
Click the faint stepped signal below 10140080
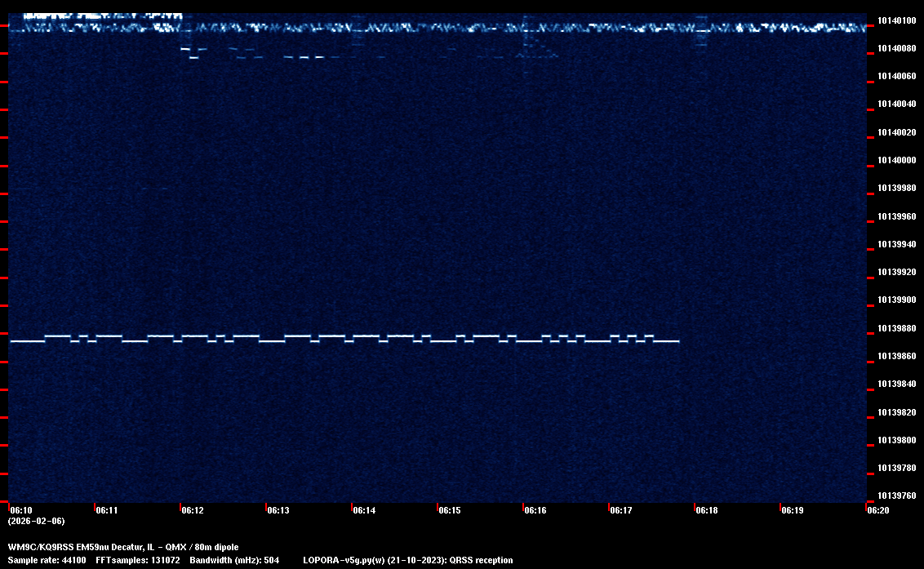tap(245, 55)
